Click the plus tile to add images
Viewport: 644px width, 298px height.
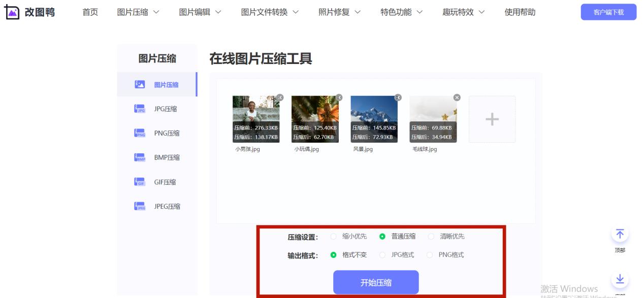[x=492, y=119]
